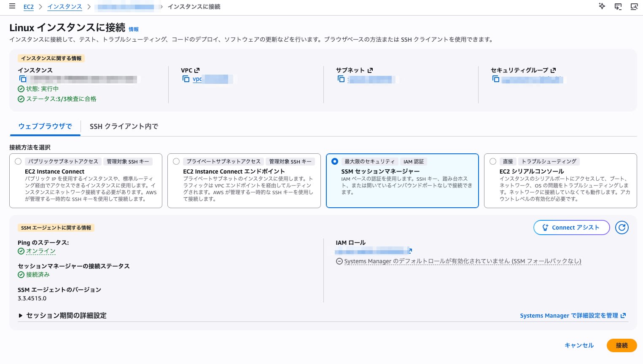Click オンライン ping status text
643x364 pixels.
coord(41,251)
